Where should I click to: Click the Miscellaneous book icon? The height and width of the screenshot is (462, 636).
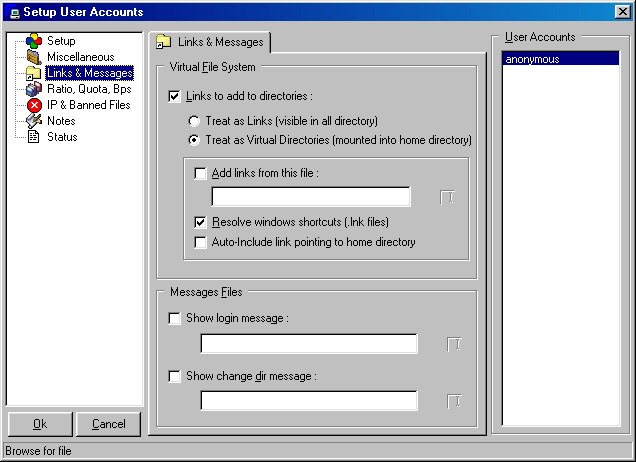pos(34,57)
